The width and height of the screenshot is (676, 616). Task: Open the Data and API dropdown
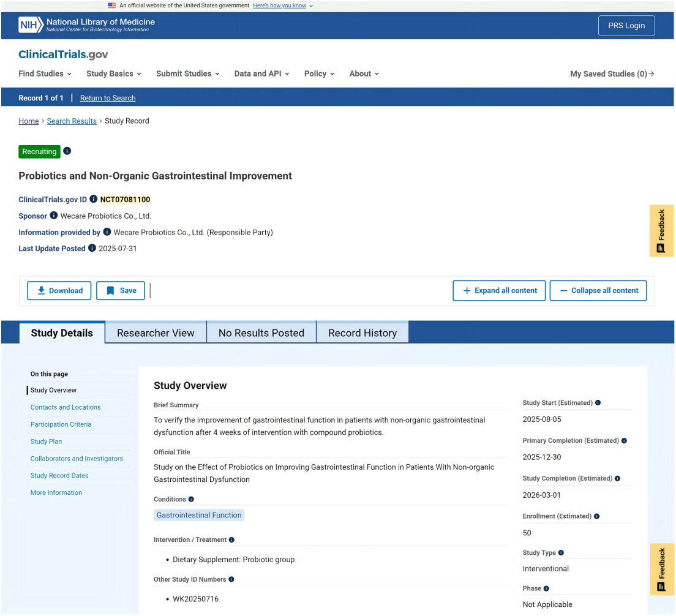pos(261,73)
